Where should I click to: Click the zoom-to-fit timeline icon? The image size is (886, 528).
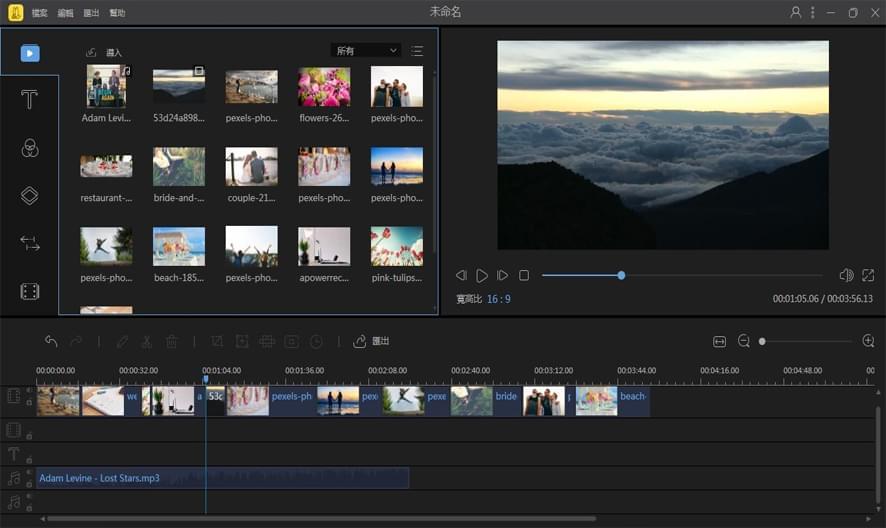(719, 342)
